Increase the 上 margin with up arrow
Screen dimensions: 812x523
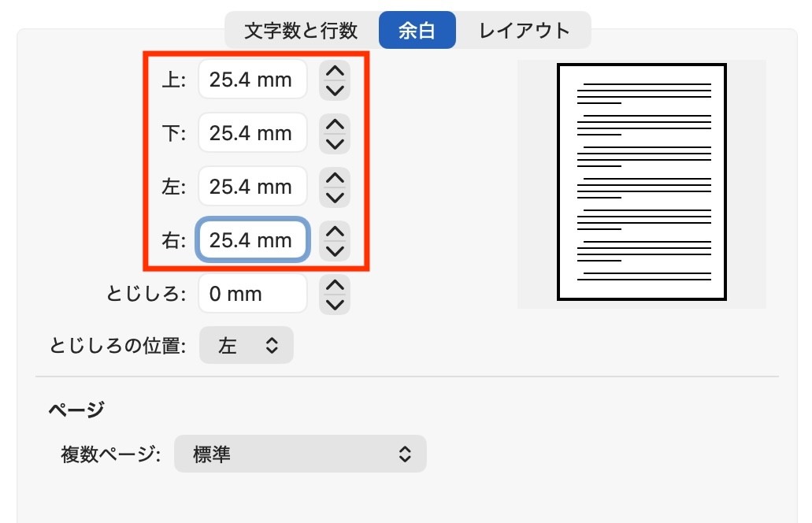335,70
